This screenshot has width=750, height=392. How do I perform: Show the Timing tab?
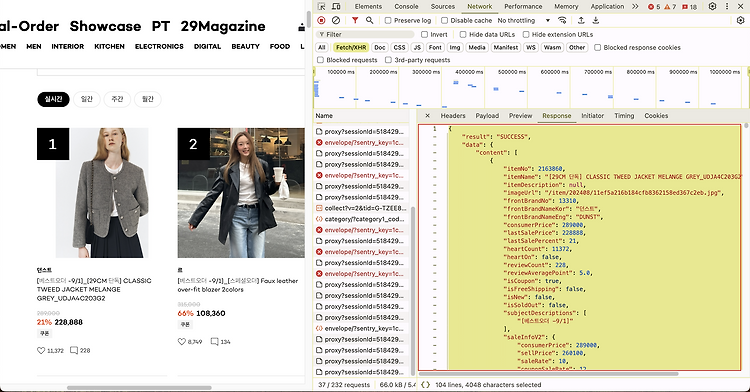624,116
